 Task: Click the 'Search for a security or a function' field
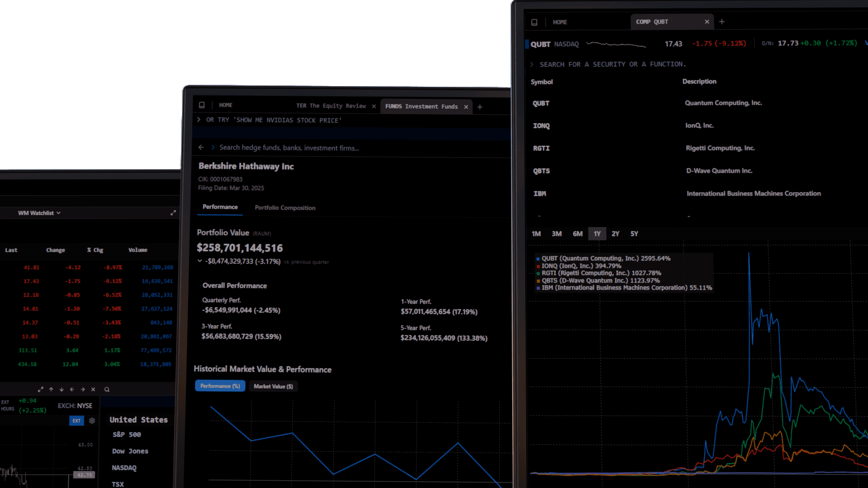point(613,65)
